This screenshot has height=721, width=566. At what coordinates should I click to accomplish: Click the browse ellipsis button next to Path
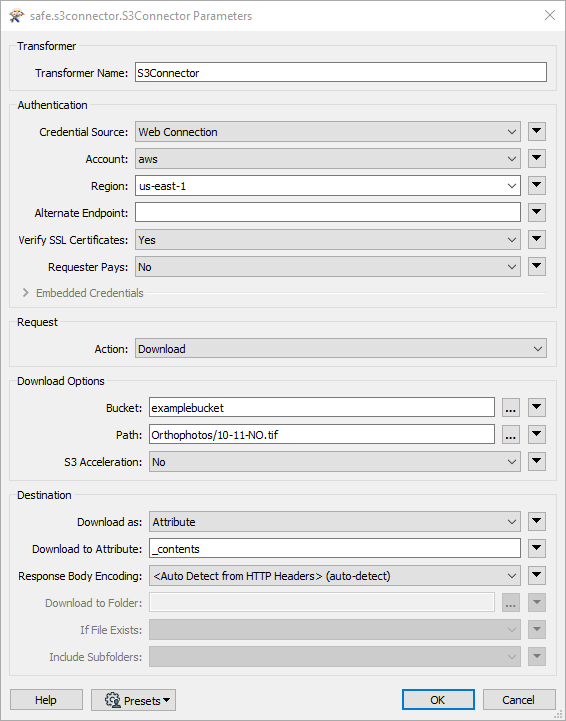(x=510, y=435)
